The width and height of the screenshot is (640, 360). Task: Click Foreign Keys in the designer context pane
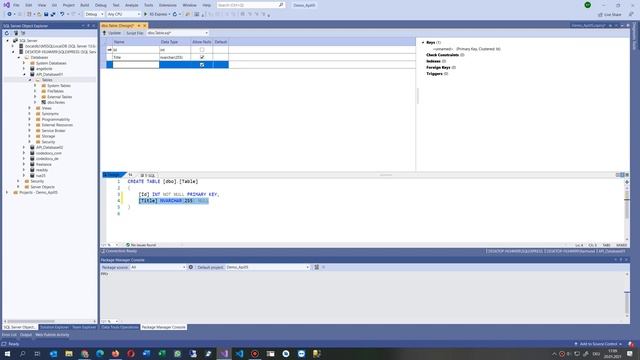click(438, 67)
